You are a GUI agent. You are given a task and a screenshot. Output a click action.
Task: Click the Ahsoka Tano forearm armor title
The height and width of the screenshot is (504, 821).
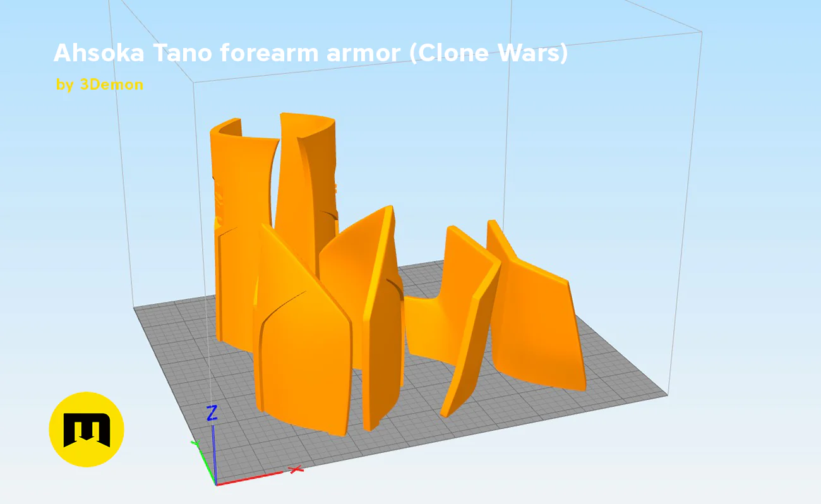coord(311,54)
